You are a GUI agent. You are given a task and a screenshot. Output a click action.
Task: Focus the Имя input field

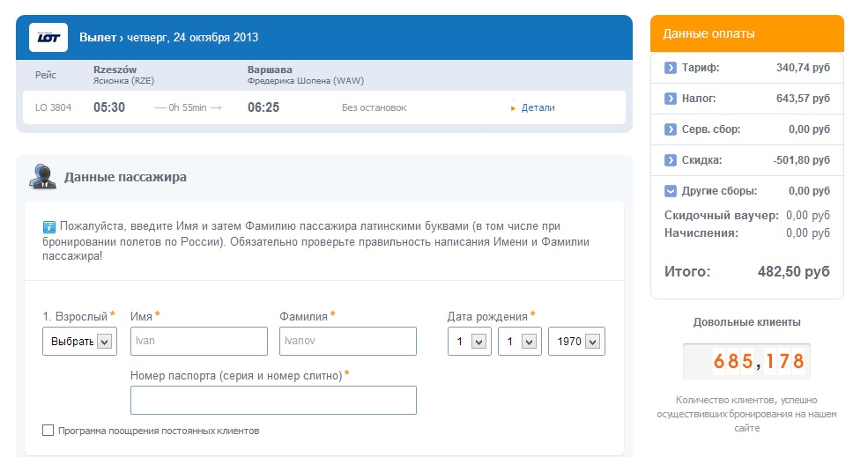point(199,341)
